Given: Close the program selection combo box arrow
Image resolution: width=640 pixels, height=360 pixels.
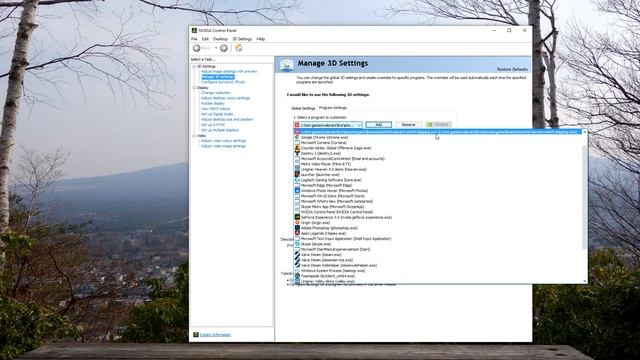Looking at the screenshot, I should (x=359, y=125).
